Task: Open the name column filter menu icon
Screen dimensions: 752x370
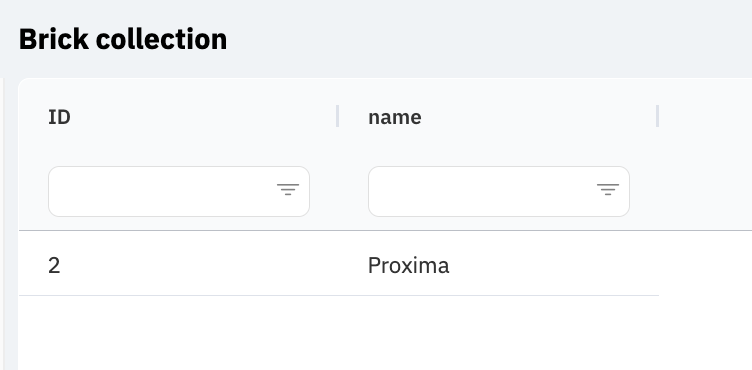Action: pos(608,190)
